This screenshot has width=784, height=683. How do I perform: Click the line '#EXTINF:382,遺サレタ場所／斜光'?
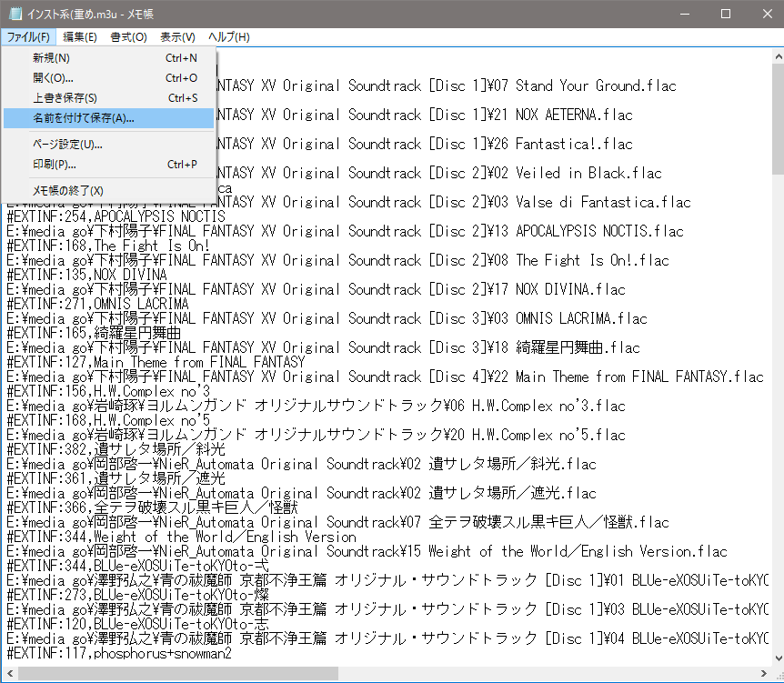pos(116,449)
